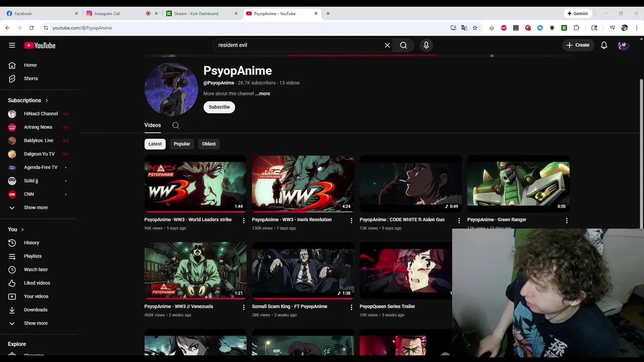Open the notifications bell
This screenshot has height=362, width=644.
(x=604, y=45)
